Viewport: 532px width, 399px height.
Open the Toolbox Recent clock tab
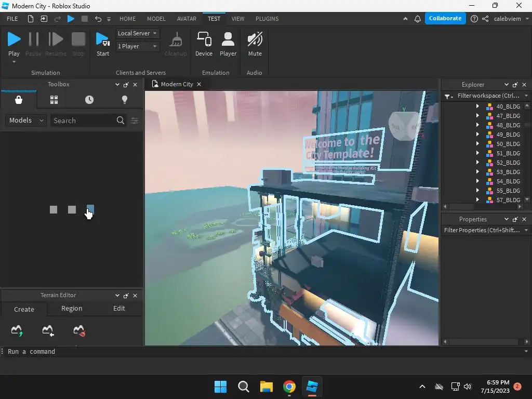[x=89, y=100]
